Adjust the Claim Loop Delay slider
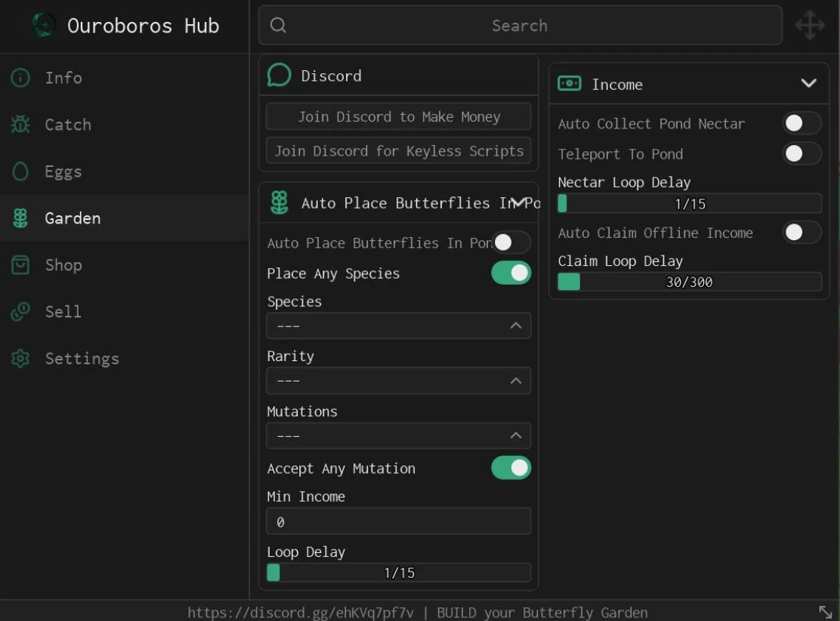The image size is (840, 621). pos(690,282)
